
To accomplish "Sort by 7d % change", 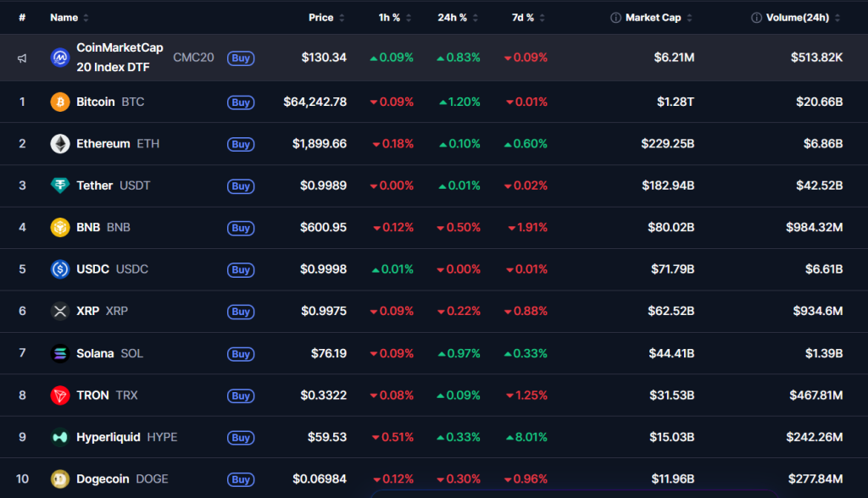I will tap(528, 18).
